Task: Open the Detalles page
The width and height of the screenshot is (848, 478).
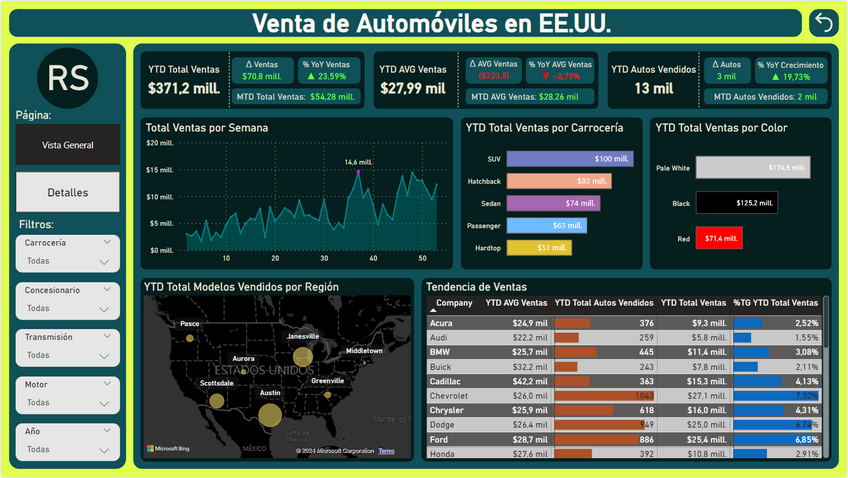Action: click(68, 192)
